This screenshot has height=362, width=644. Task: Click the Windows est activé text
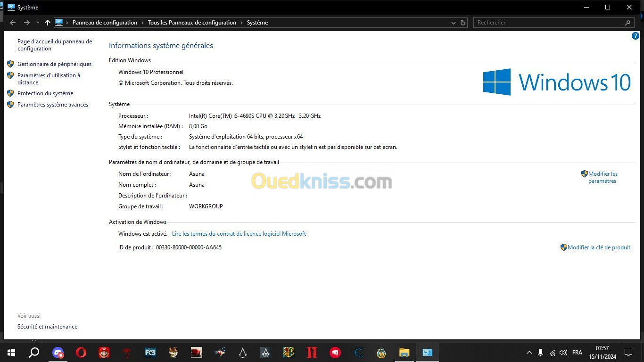pos(143,234)
